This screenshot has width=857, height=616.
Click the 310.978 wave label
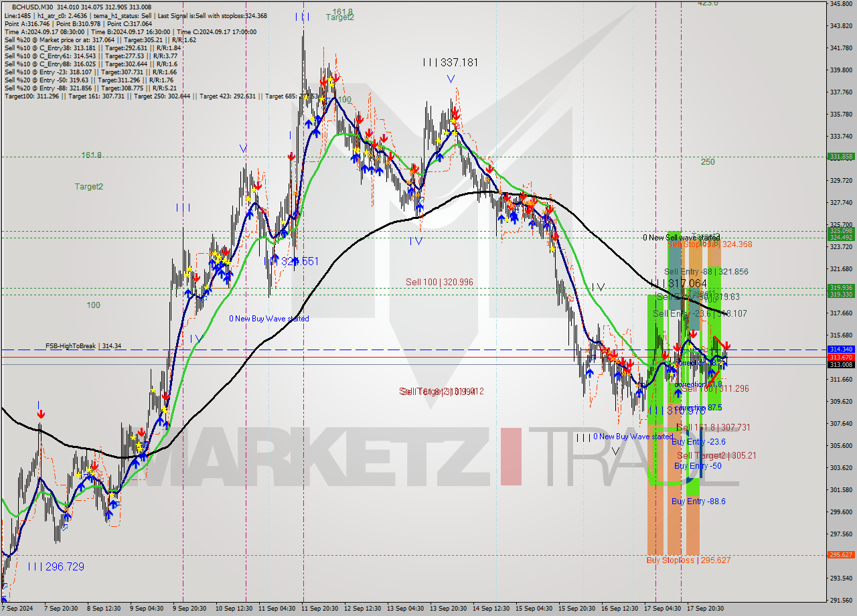pos(678,410)
